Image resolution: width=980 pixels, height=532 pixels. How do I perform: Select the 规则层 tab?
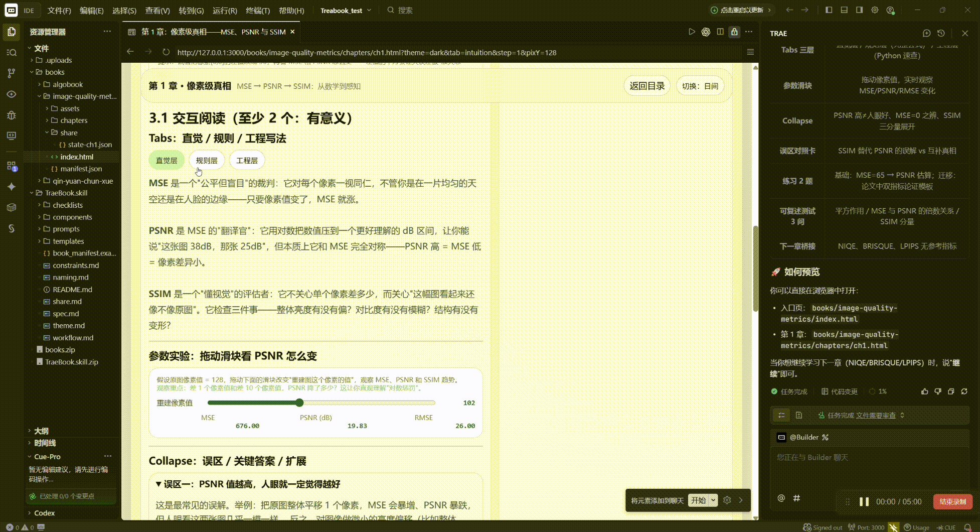tap(207, 161)
